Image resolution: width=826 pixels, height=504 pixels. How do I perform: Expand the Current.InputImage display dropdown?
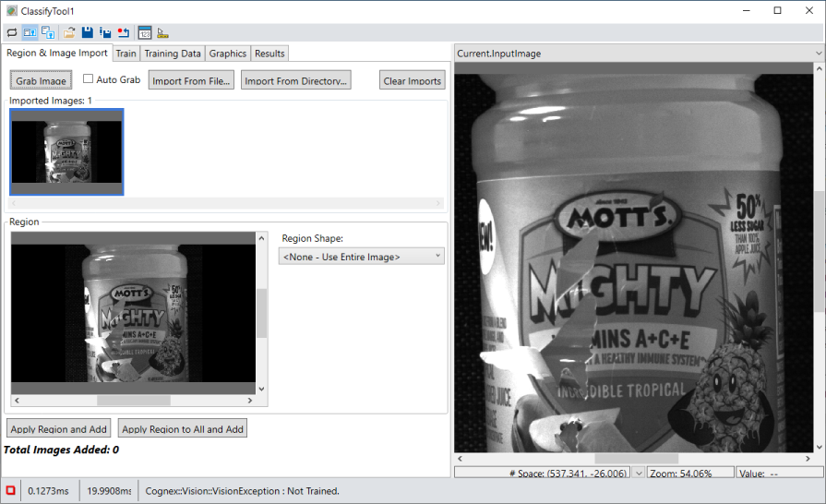(818, 54)
